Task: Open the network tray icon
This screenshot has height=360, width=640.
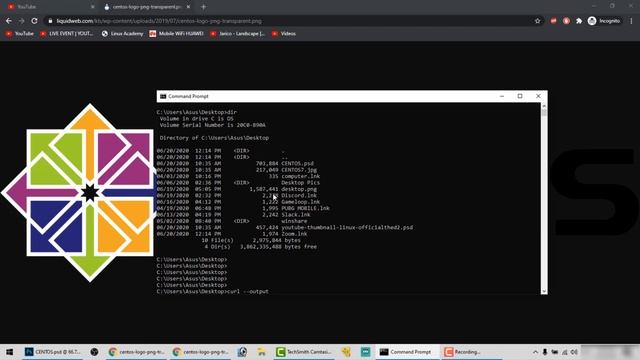Action: tap(564, 352)
